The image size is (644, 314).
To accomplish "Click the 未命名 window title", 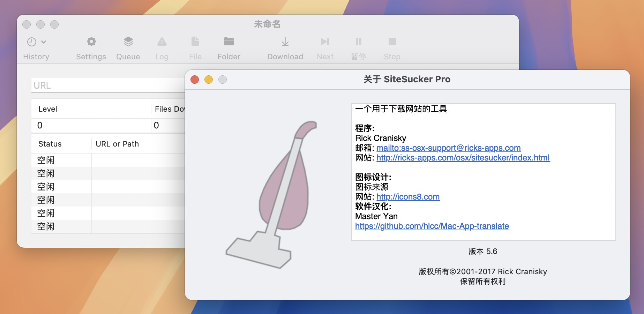I will (267, 24).
